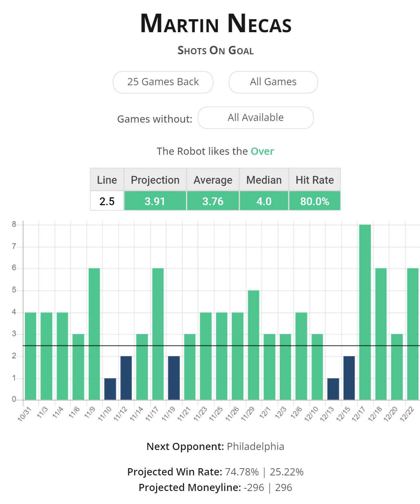Click the 11/14 green bar
The height and width of the screenshot is (504, 420).
142,367
